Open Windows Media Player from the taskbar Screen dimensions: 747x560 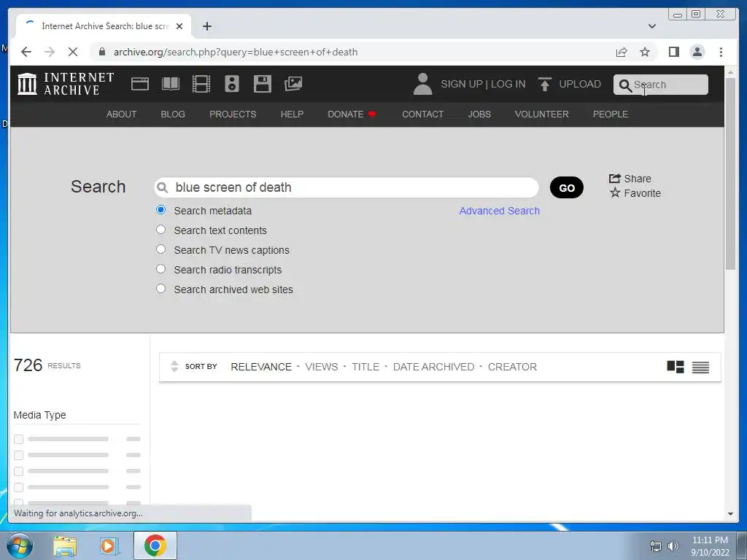(x=109, y=545)
